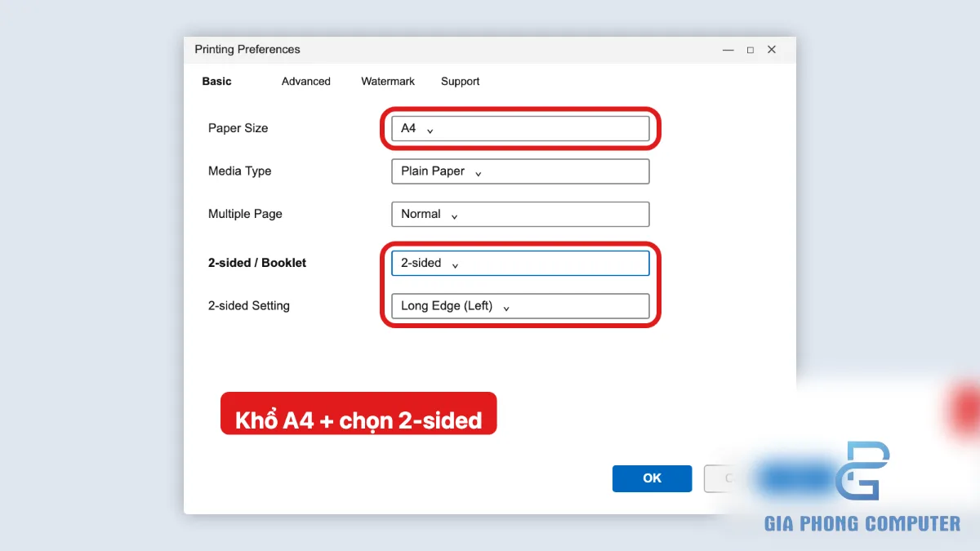
Task: Switch to the Advanced tab
Action: 306,82
